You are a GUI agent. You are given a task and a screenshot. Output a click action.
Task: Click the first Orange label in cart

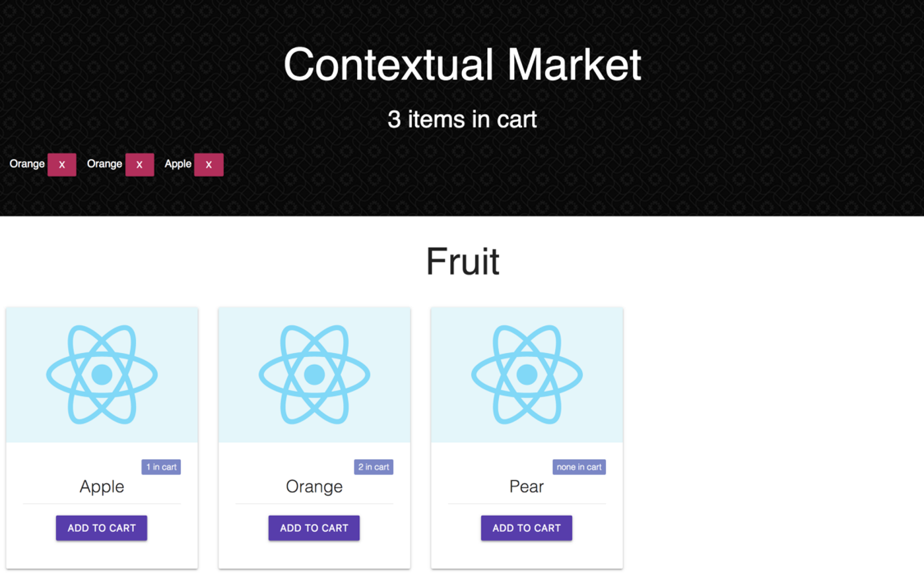click(27, 164)
